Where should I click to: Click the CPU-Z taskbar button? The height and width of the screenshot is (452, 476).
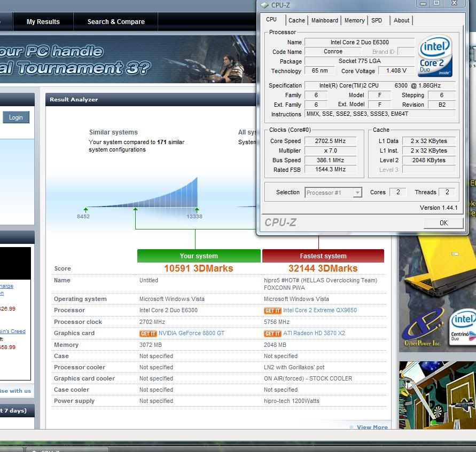click(x=67, y=449)
